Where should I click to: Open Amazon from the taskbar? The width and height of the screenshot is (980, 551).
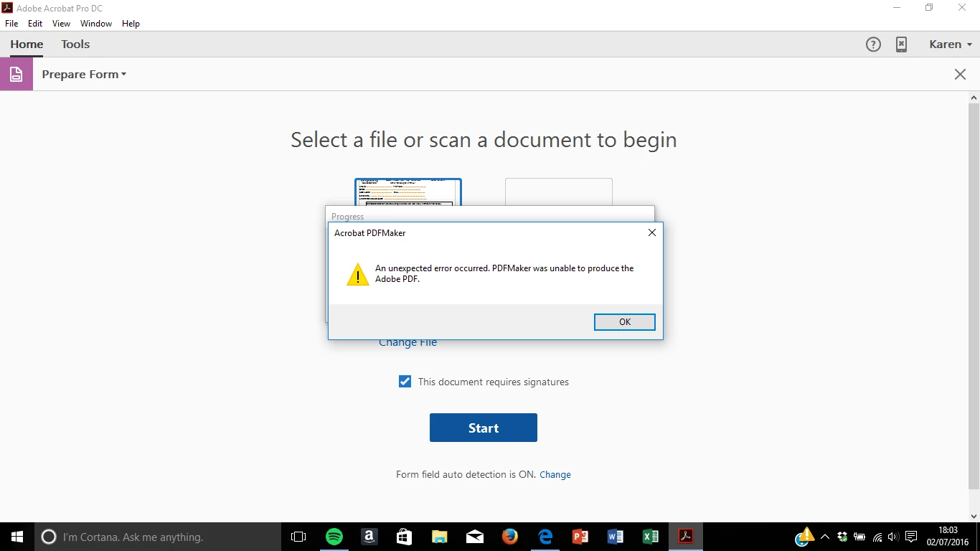point(369,537)
